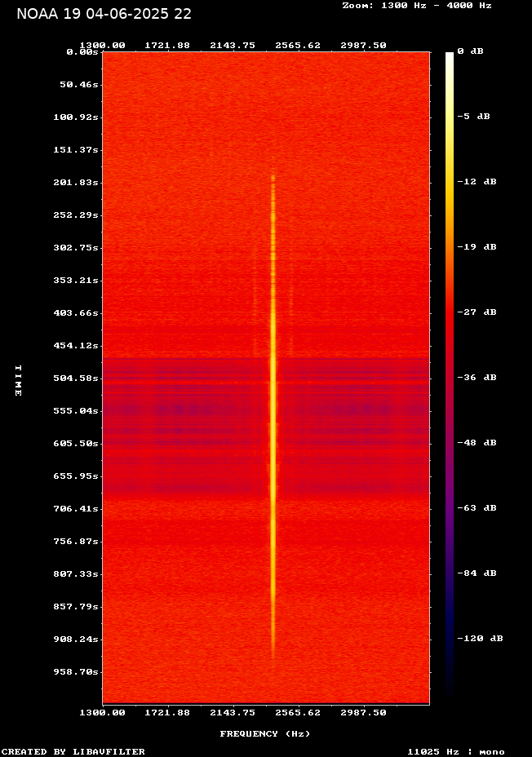Click "1300.00" on the bottom frequency axis
The width and height of the screenshot is (532, 757).
(102, 713)
